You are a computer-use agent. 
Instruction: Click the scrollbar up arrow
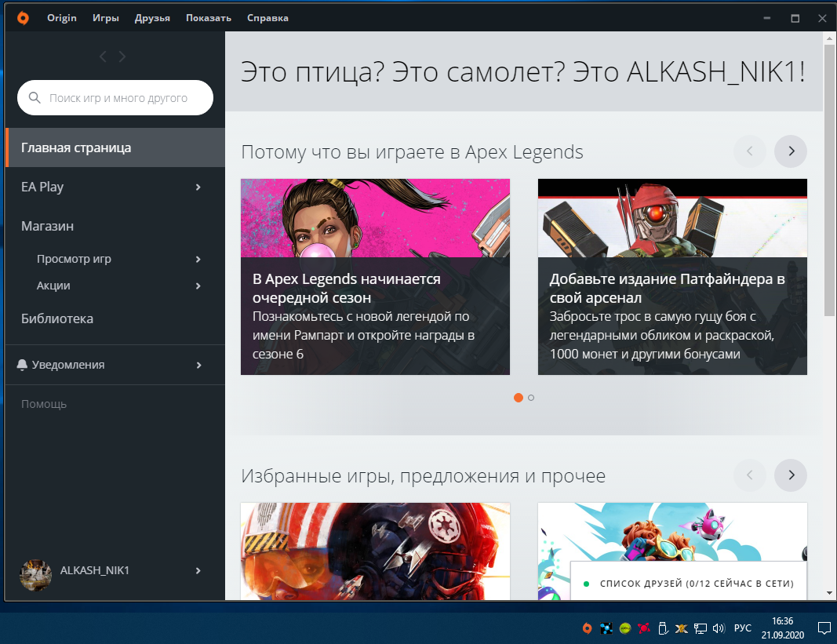coord(829,38)
